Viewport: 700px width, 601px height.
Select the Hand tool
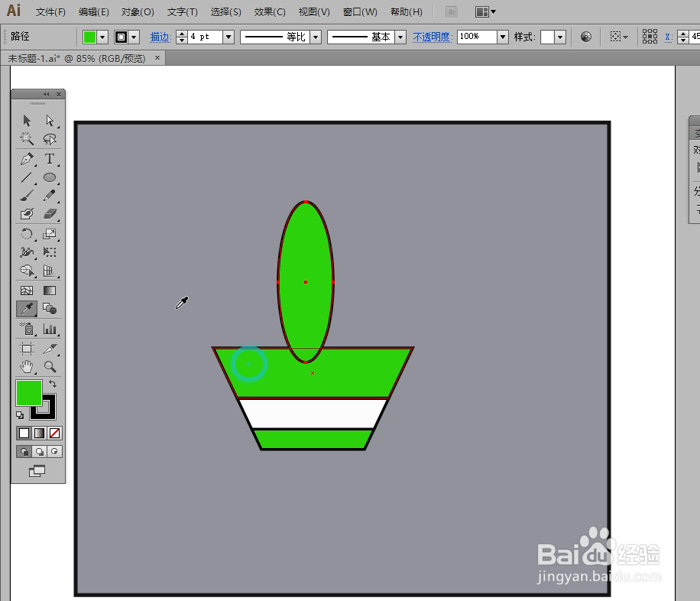click(27, 365)
